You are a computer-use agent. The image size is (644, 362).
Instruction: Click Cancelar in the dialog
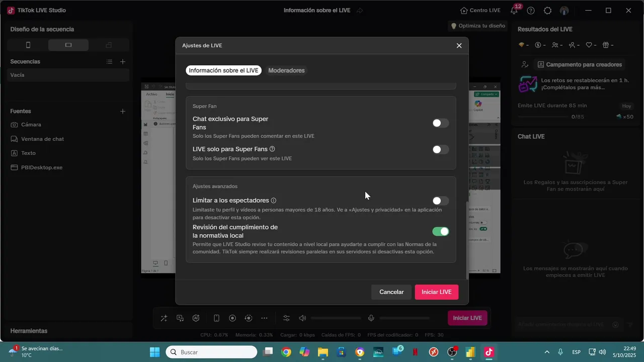coord(391,292)
